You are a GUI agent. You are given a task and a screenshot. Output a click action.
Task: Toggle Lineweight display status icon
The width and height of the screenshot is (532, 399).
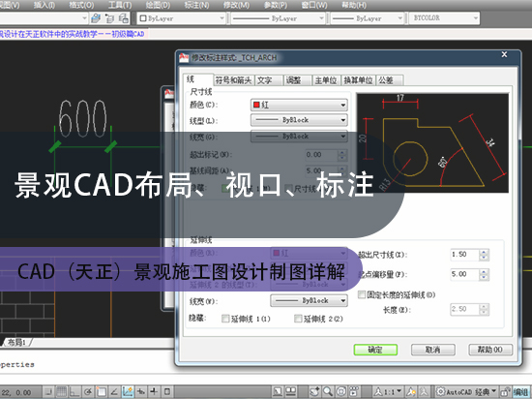[x=154, y=391]
